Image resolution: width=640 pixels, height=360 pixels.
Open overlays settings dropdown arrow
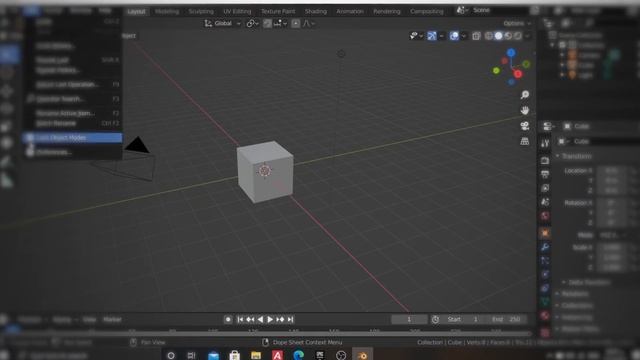pos(464,36)
